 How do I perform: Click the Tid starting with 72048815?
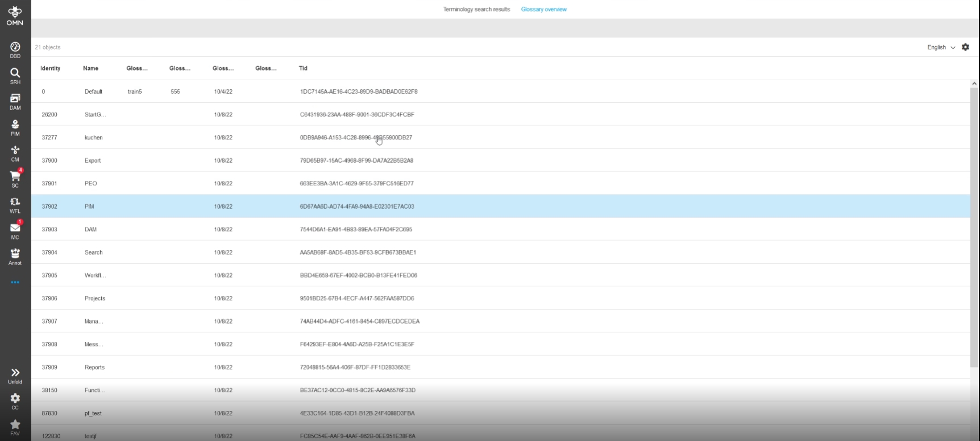355,367
